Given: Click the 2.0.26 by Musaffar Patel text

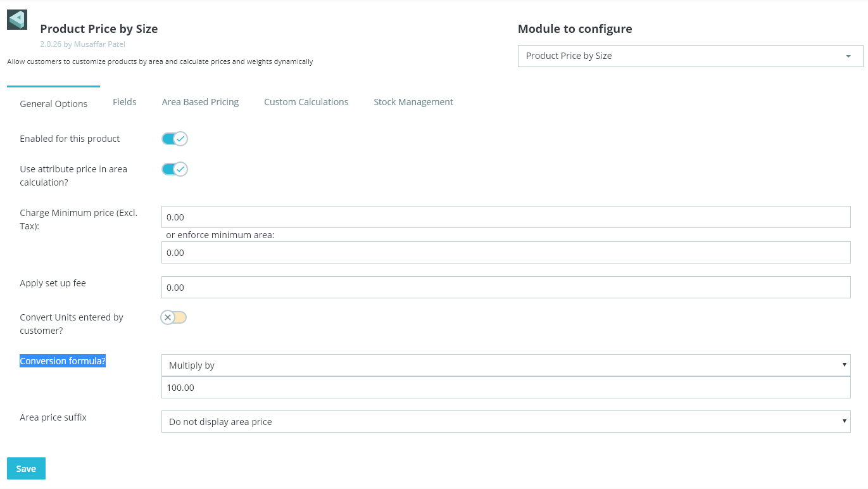Looking at the screenshot, I should point(82,45).
